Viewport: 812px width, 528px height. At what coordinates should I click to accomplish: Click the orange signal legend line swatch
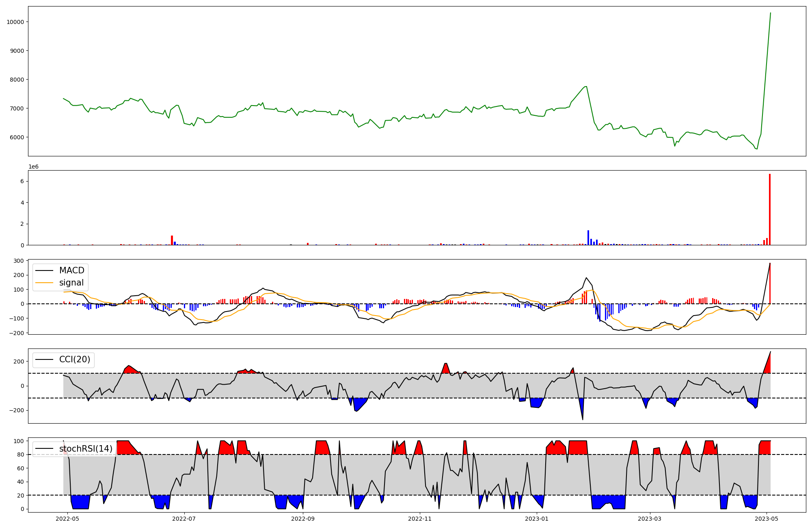44,283
